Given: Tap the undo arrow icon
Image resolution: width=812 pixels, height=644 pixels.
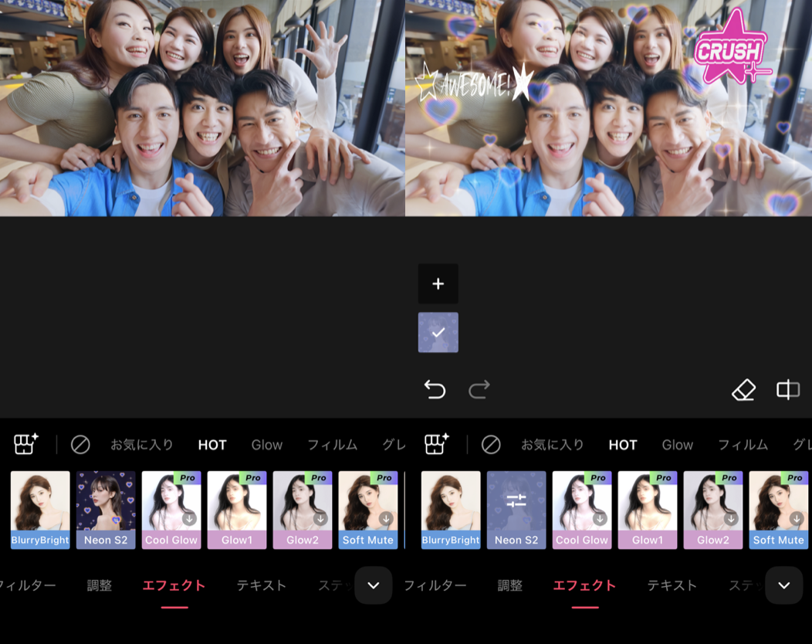Looking at the screenshot, I should click(435, 390).
